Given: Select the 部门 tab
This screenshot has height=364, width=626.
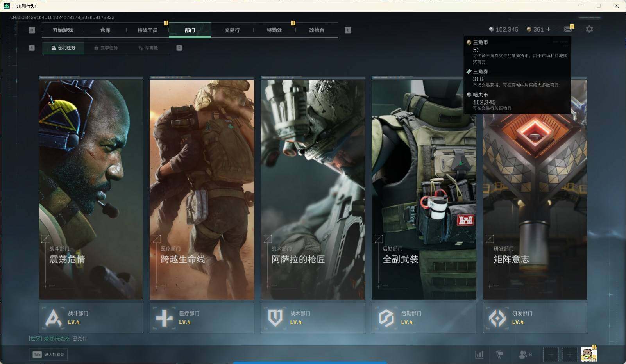Looking at the screenshot, I should click(190, 30).
